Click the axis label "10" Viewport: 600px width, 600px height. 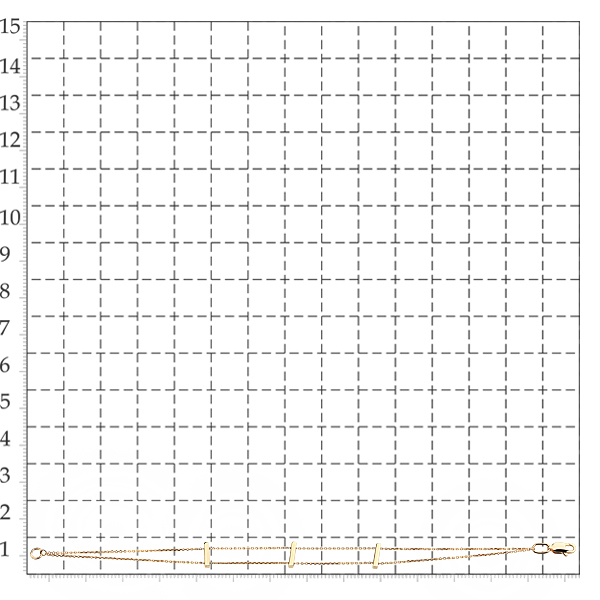click(x=10, y=218)
